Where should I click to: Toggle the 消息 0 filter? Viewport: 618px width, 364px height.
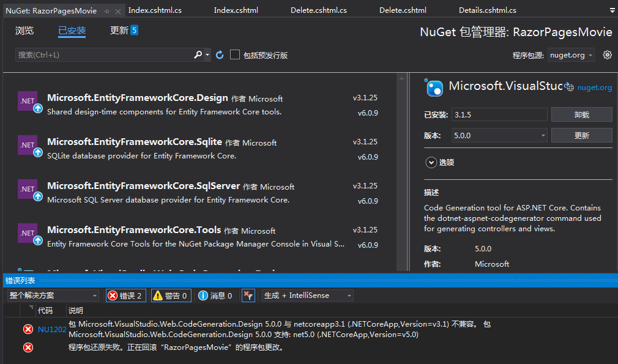215,295
